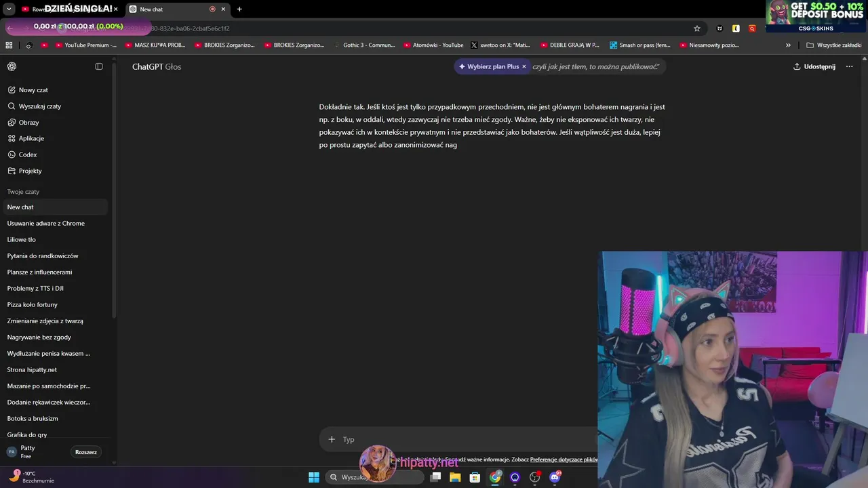Dismiss the Wybierz plan Plus banner

524,66
